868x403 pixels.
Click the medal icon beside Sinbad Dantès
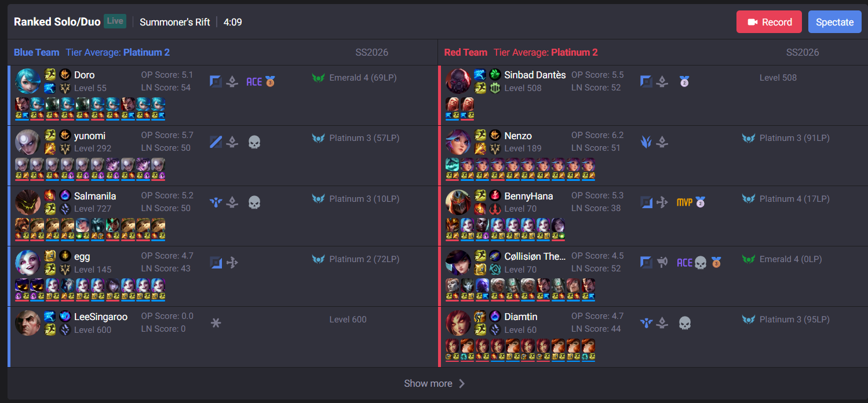684,82
